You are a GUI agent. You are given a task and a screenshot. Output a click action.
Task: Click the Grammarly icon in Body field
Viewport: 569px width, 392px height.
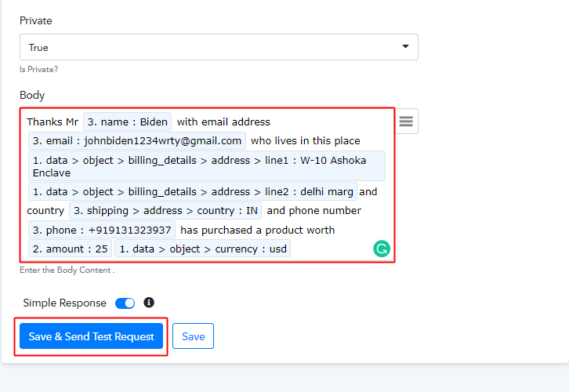(x=382, y=249)
